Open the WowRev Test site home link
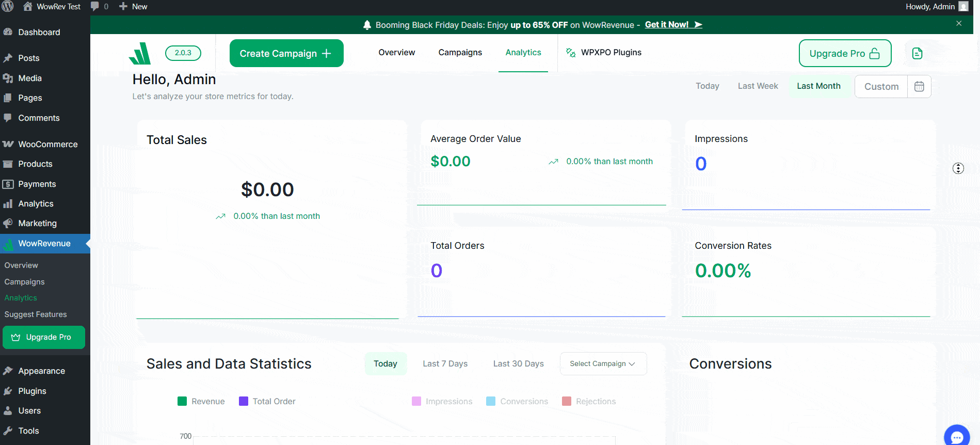The height and width of the screenshot is (445, 980). point(52,7)
